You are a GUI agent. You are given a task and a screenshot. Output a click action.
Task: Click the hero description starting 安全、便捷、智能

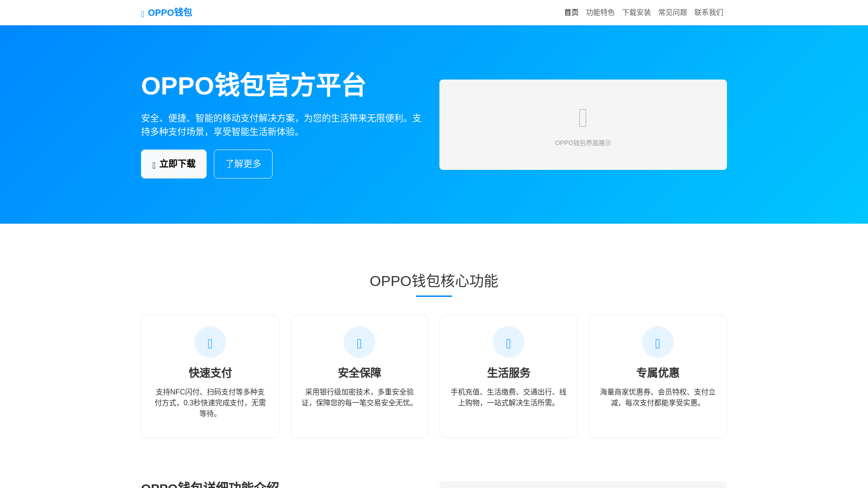(281, 125)
